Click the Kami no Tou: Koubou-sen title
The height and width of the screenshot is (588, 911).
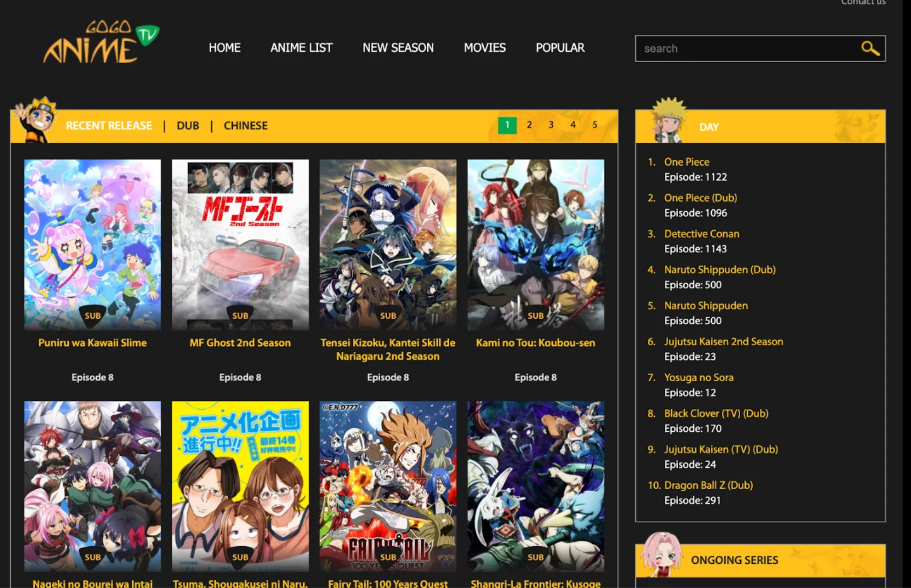(x=535, y=343)
